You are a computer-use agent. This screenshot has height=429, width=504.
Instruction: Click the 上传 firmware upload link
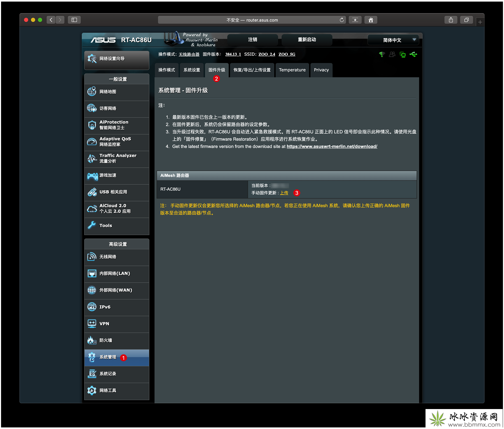284,193
